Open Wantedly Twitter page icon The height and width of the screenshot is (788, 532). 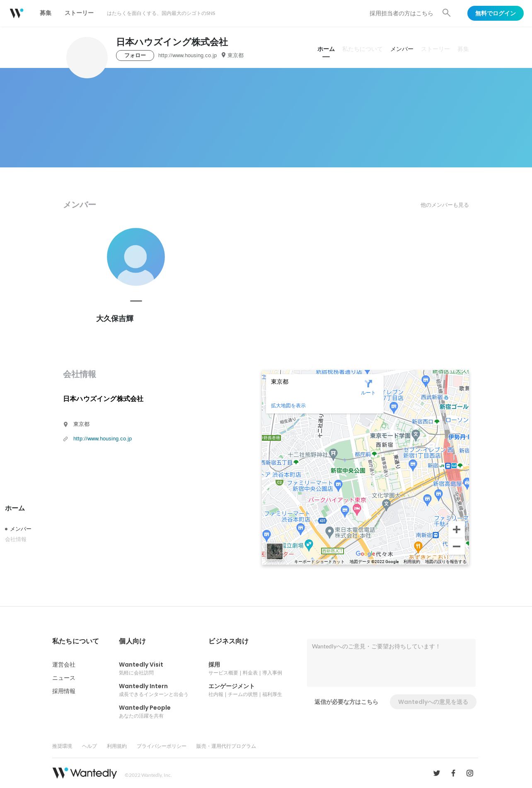click(x=436, y=773)
